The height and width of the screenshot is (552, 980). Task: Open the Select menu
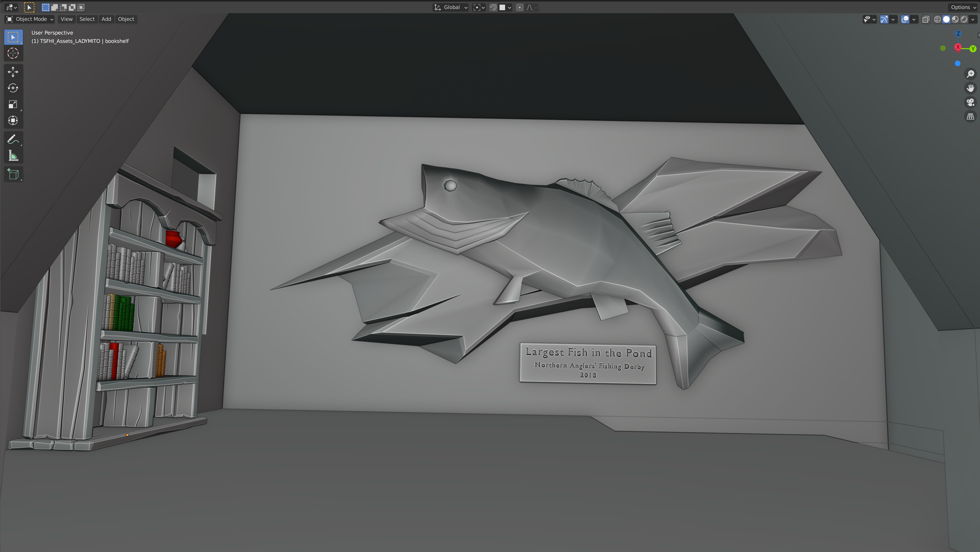(x=87, y=19)
